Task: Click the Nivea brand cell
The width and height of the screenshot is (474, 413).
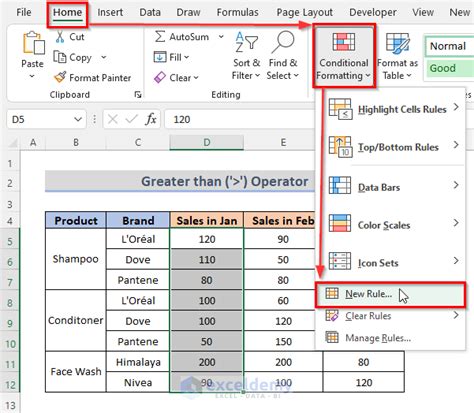Action: pyautogui.click(x=138, y=382)
